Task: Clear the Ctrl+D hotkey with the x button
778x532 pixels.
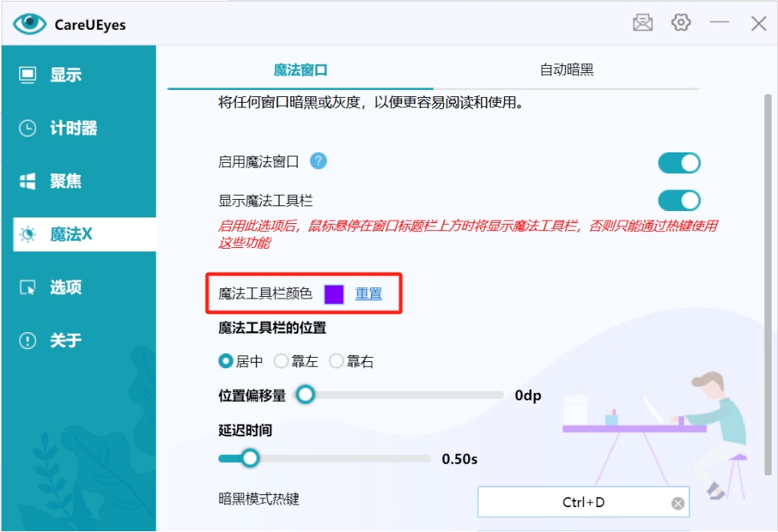Action: (x=677, y=502)
